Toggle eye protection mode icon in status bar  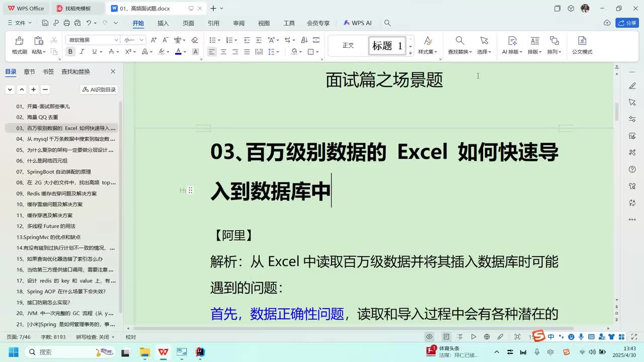[429, 337]
